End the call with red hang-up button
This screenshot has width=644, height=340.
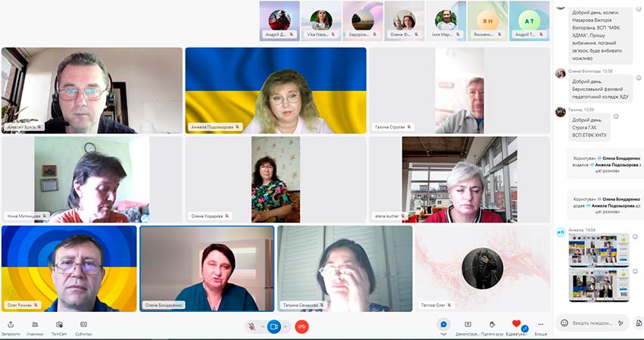[302, 326]
